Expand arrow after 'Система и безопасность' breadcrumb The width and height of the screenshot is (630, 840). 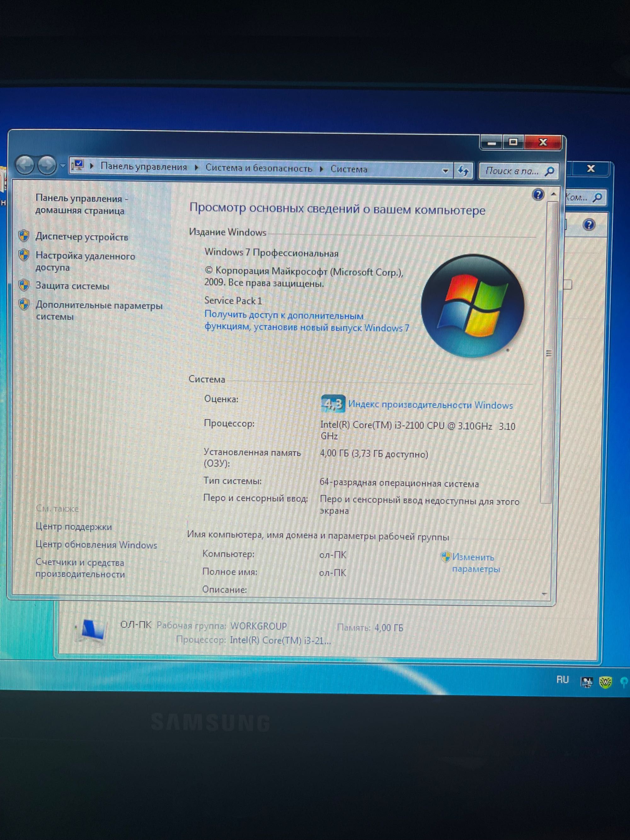321,169
